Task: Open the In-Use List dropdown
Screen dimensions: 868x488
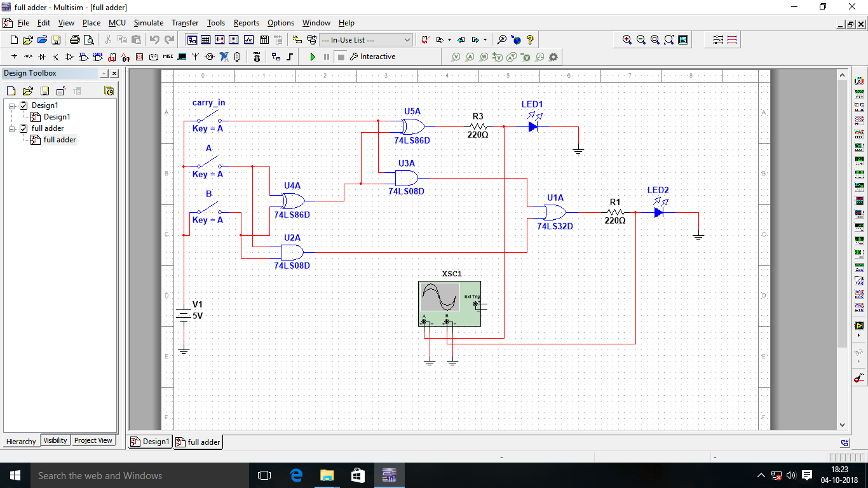Action: click(407, 39)
